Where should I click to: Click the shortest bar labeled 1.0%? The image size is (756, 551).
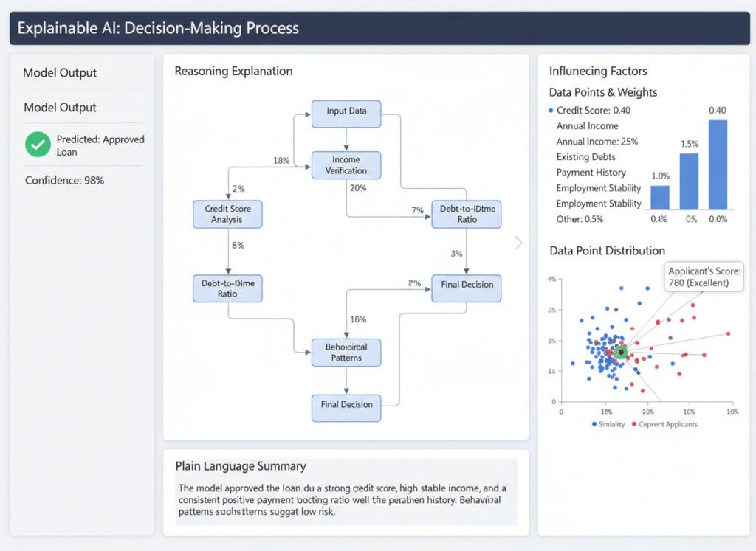pyautogui.click(x=660, y=198)
